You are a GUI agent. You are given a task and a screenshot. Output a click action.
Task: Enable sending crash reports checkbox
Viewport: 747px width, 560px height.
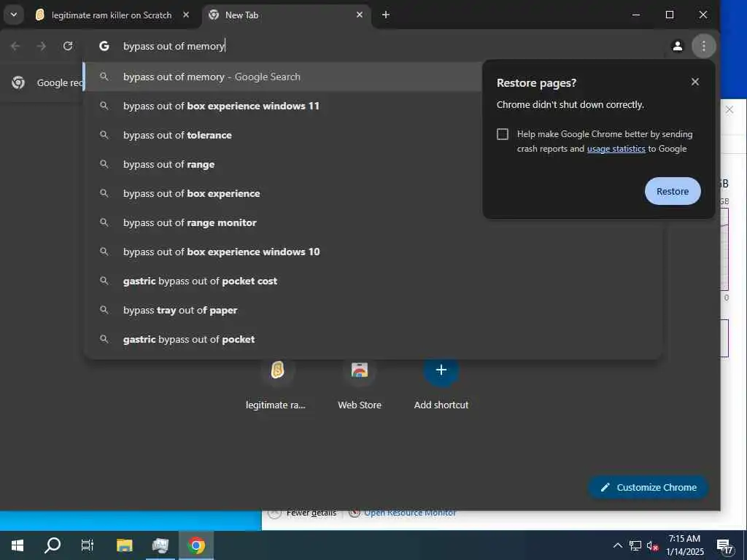pyautogui.click(x=502, y=134)
